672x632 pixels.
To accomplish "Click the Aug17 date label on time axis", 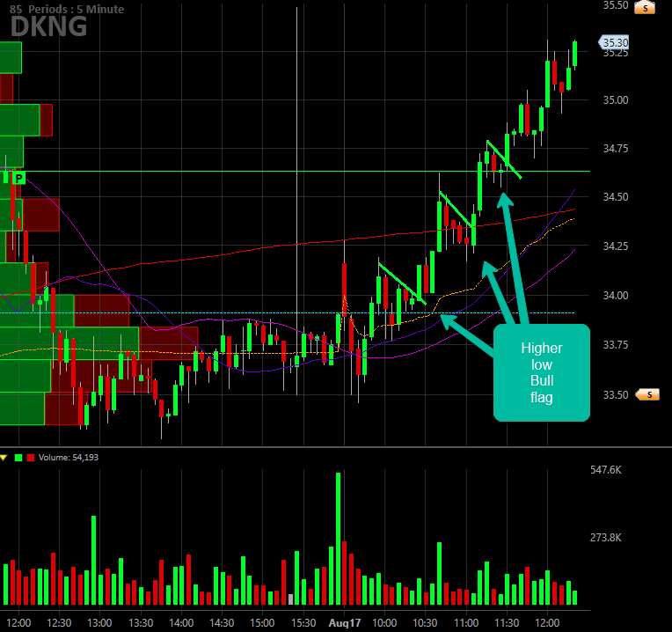I will pyautogui.click(x=345, y=623).
